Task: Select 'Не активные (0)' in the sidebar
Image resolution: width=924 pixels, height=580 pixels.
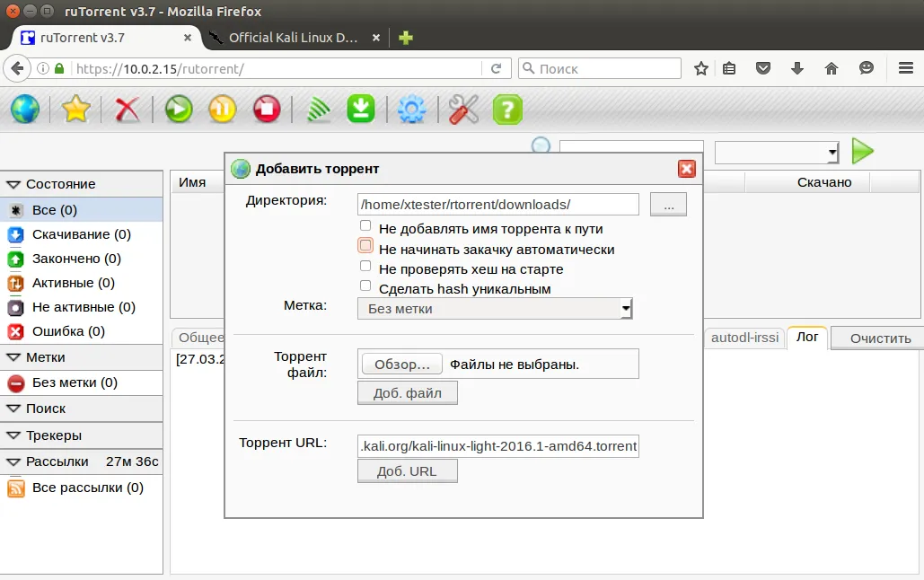Action: coord(82,307)
